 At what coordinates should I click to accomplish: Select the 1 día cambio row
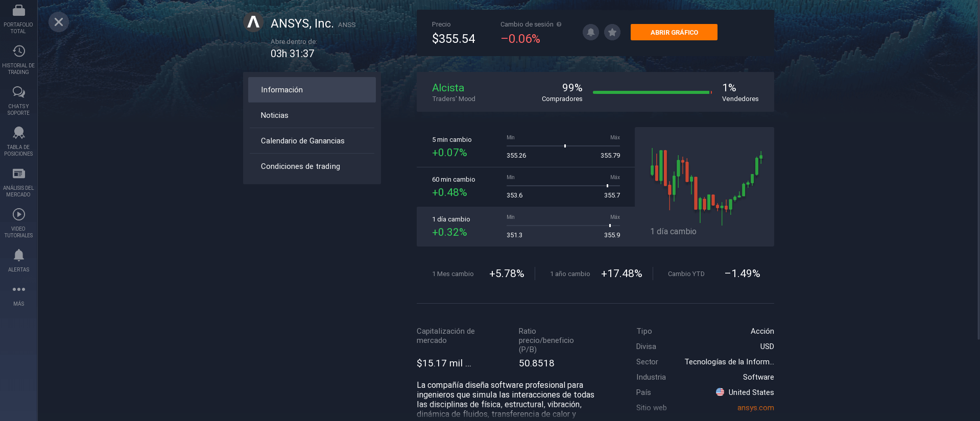tap(525, 227)
